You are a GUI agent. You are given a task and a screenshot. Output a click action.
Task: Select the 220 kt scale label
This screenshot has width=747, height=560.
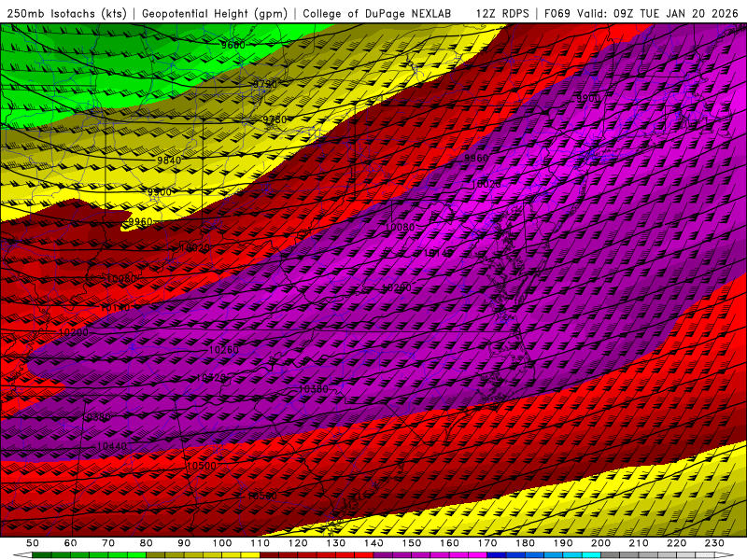(x=676, y=543)
